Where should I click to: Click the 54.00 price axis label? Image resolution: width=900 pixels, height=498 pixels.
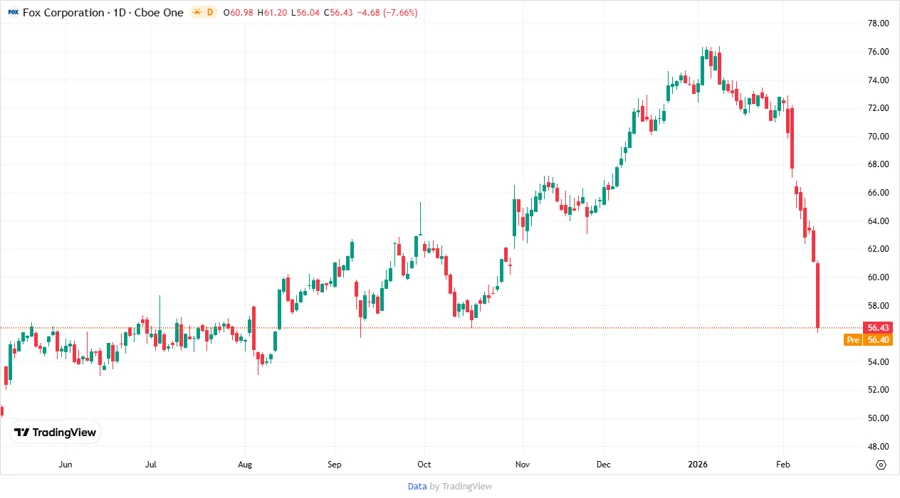878,361
